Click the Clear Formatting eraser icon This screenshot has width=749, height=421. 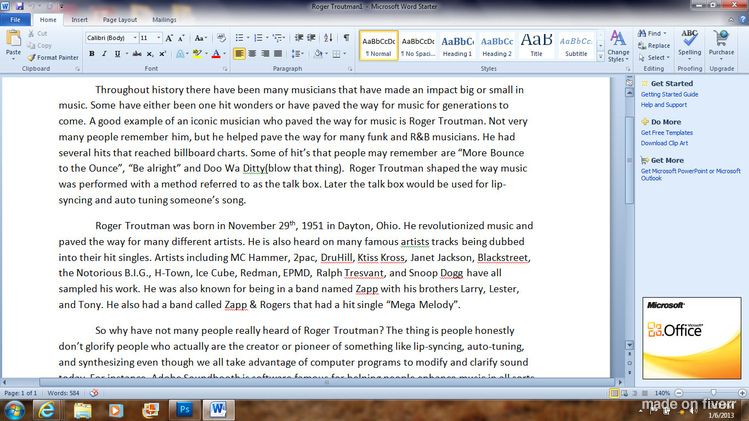point(221,38)
